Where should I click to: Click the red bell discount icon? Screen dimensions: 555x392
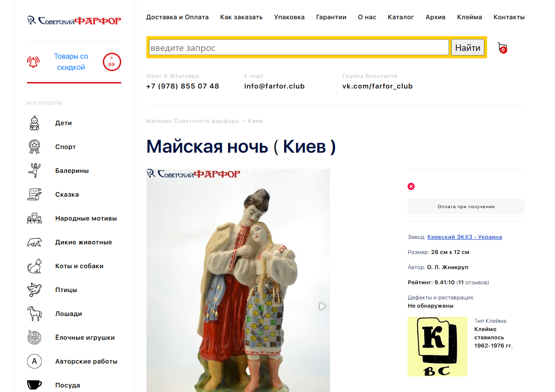(x=33, y=62)
